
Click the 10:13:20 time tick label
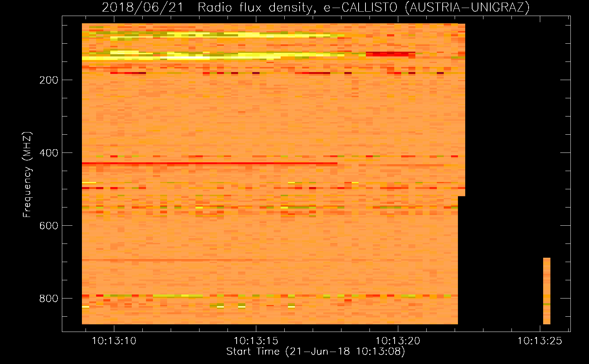click(x=398, y=341)
